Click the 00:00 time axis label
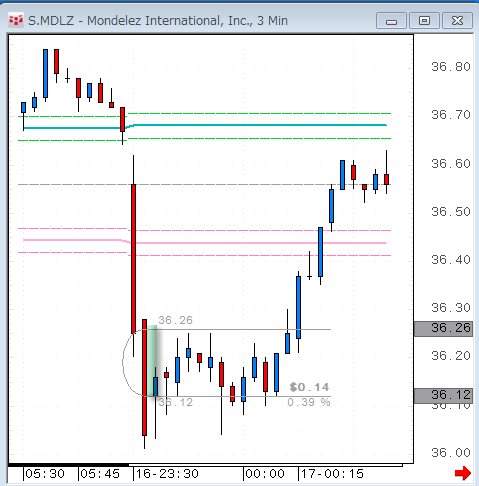Viewport: 479px width, 486px height. [x=265, y=474]
